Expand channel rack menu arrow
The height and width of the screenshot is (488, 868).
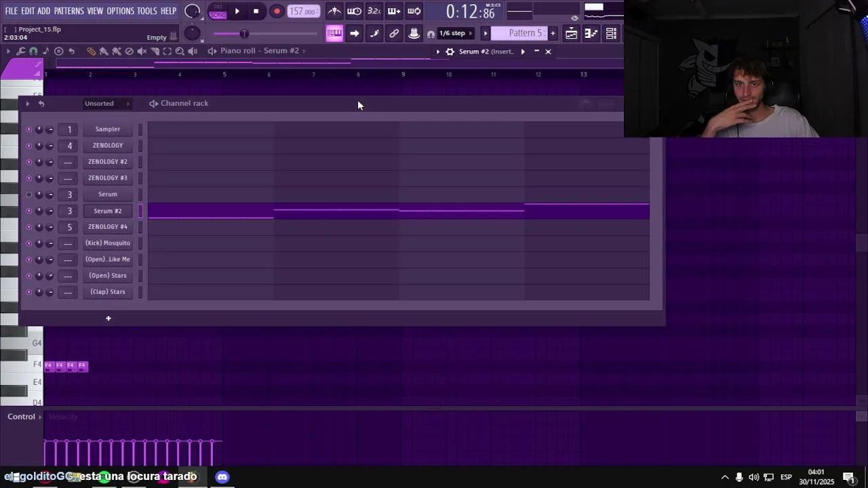tap(28, 104)
